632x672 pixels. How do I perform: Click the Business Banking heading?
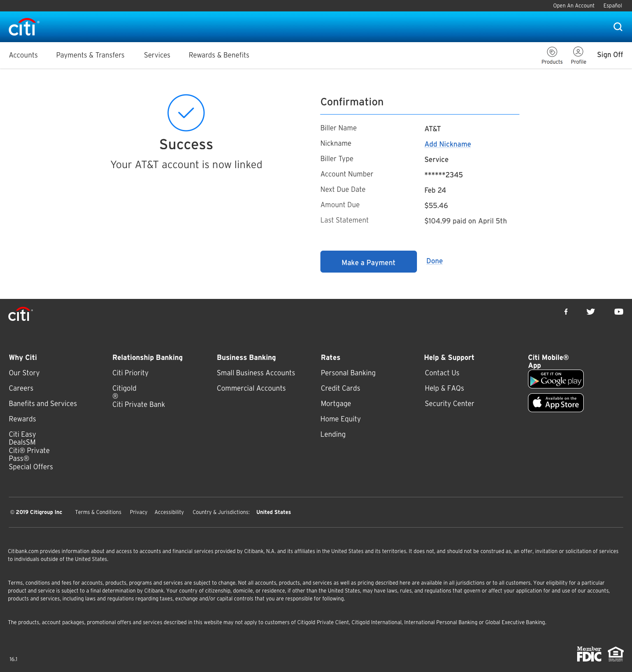coord(246,357)
